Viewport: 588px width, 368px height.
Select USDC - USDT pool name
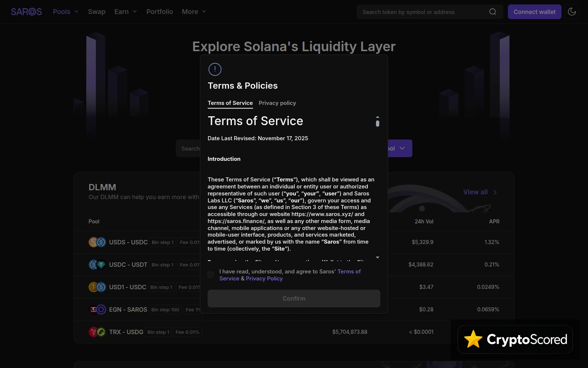128,265
